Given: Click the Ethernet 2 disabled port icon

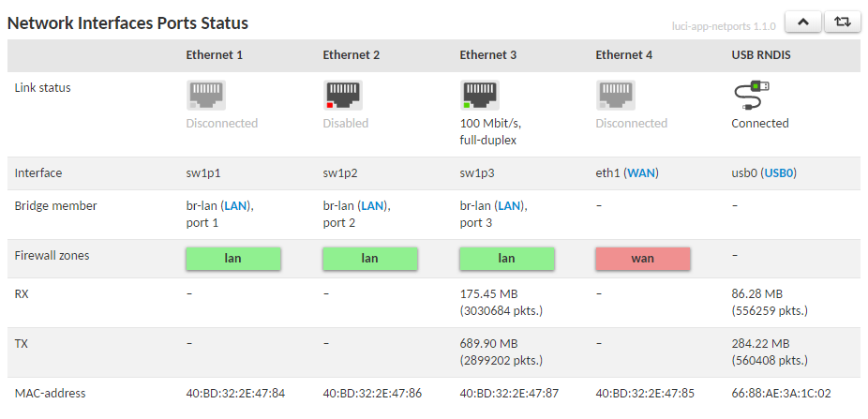Looking at the screenshot, I should (343, 96).
